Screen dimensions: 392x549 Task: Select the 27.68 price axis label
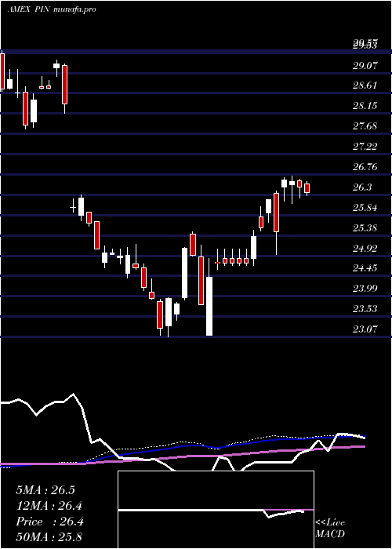pos(365,126)
